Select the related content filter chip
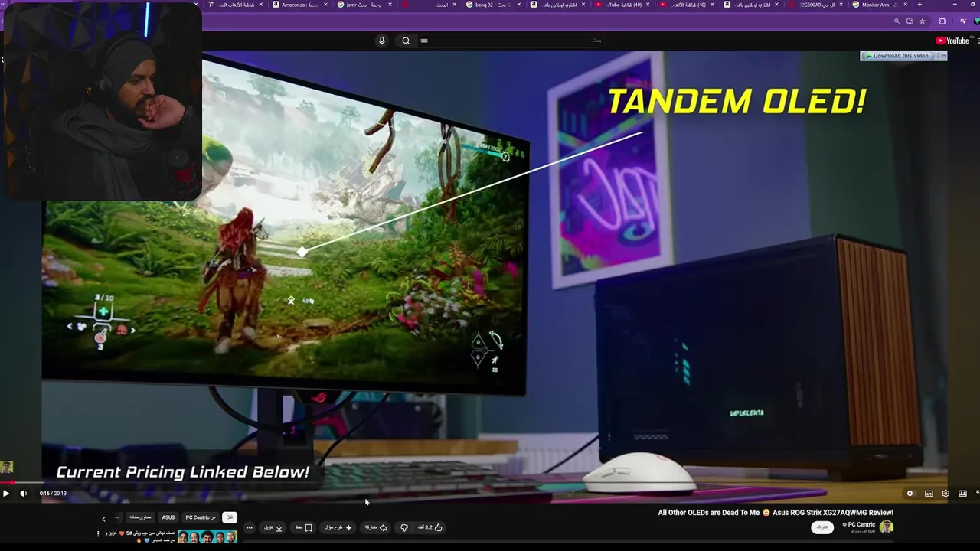This screenshot has width=980, height=551. click(139, 517)
